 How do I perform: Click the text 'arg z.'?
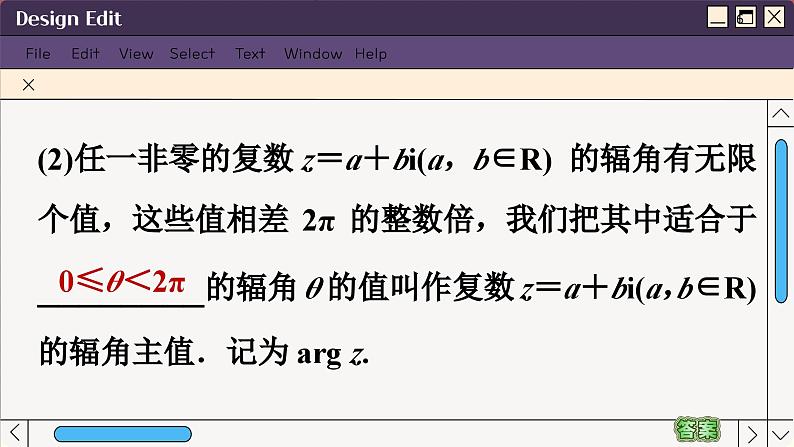[x=333, y=353]
